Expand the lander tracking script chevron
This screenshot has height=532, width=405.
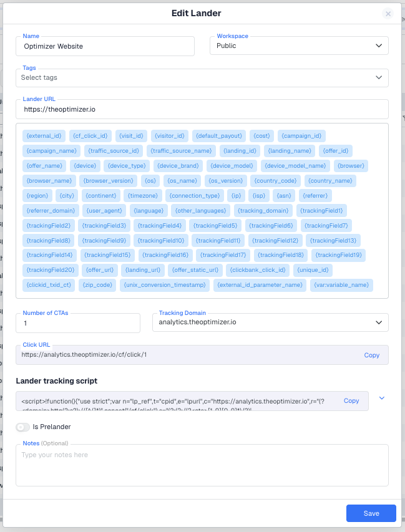pos(383,398)
